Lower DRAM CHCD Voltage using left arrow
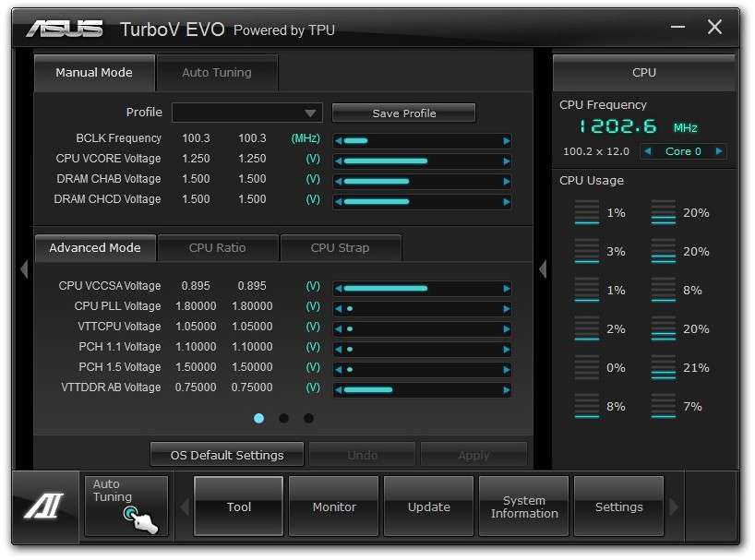The height and width of the screenshot is (560, 755). coord(339,201)
